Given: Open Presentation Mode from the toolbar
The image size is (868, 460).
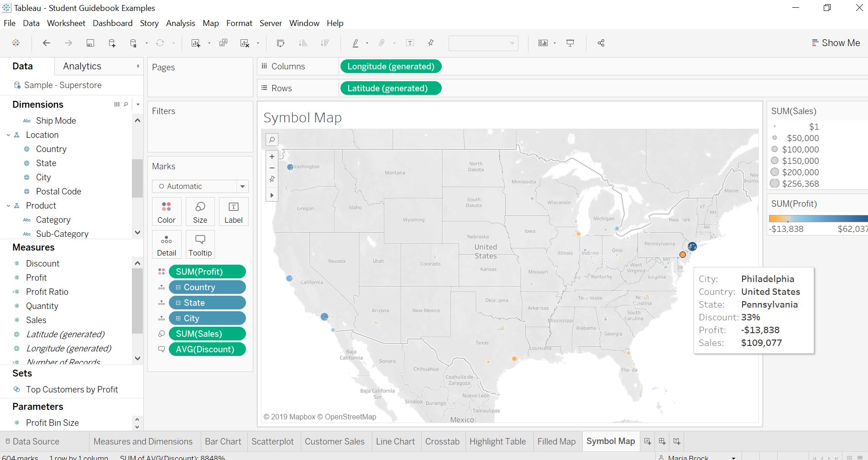Looking at the screenshot, I should pyautogui.click(x=570, y=43).
